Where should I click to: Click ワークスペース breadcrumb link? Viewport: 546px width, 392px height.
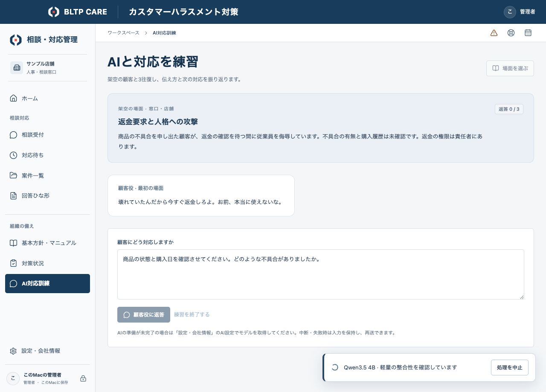point(123,33)
